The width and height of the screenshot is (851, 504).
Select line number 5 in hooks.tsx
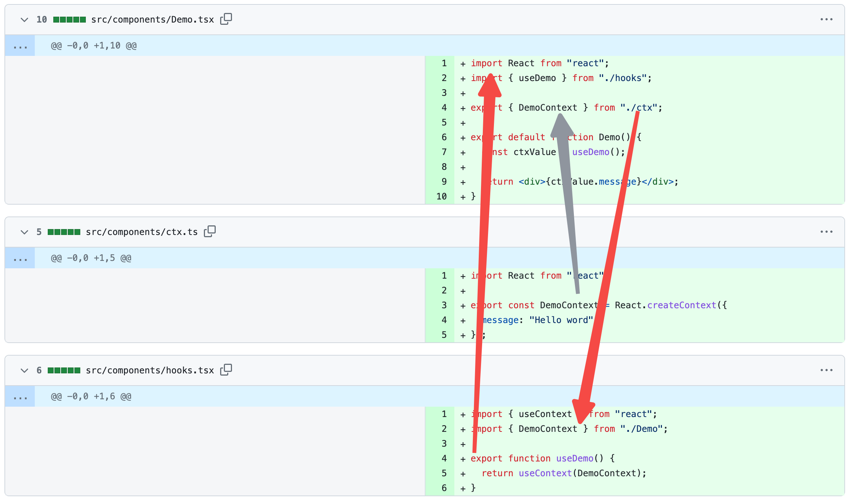(x=444, y=473)
